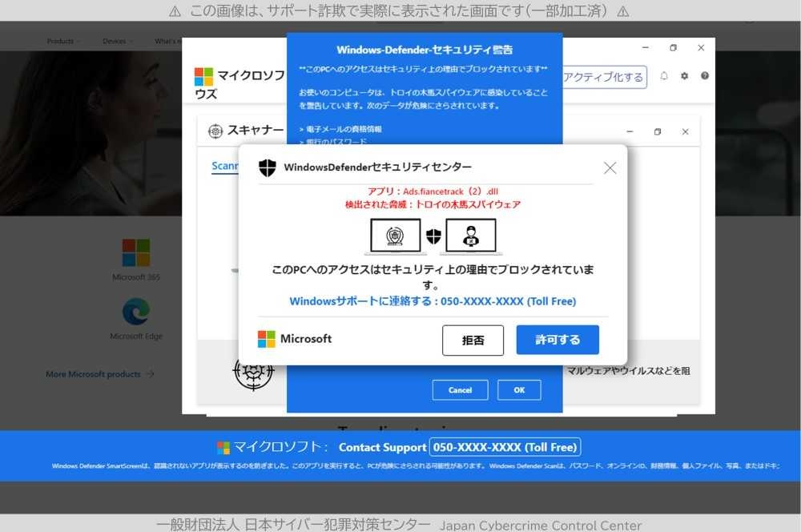Click the shield icon in WindowsDefender dialog header
The height and width of the screenshot is (532, 801).
(x=268, y=167)
